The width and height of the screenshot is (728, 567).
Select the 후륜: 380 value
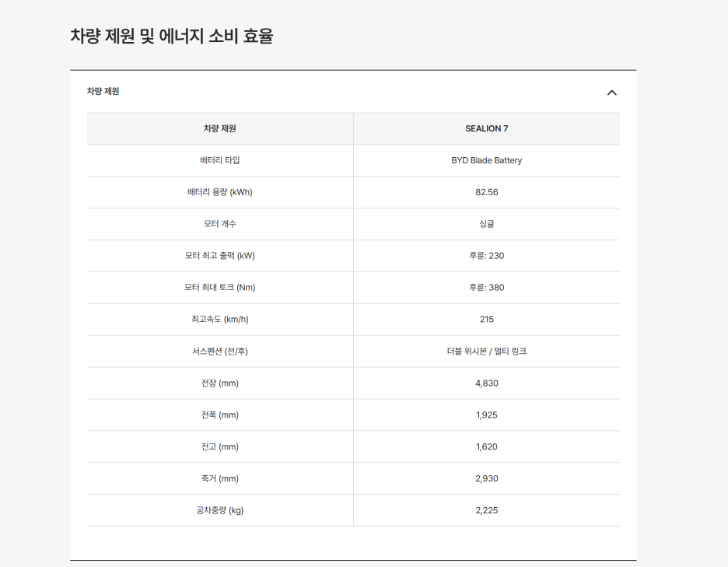pyautogui.click(x=487, y=288)
